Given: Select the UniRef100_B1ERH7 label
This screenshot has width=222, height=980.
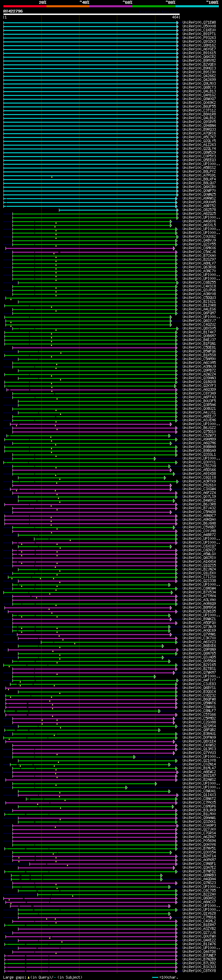Looking at the screenshot, I should coord(199,925).
